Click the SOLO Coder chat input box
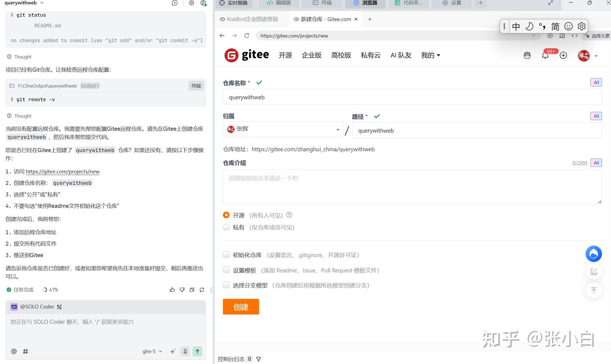Viewport: 611px width, 364px height. pyautogui.click(x=106, y=329)
